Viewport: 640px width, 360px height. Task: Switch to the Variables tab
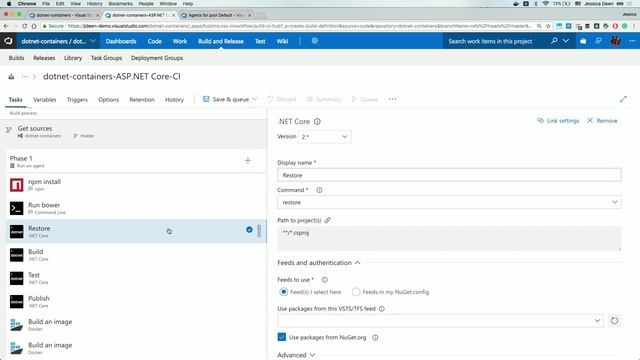[x=44, y=100]
